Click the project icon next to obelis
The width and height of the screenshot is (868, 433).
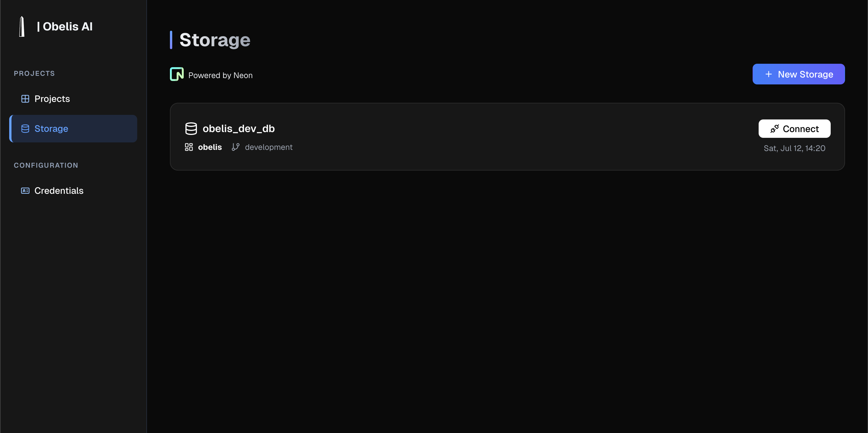click(189, 147)
